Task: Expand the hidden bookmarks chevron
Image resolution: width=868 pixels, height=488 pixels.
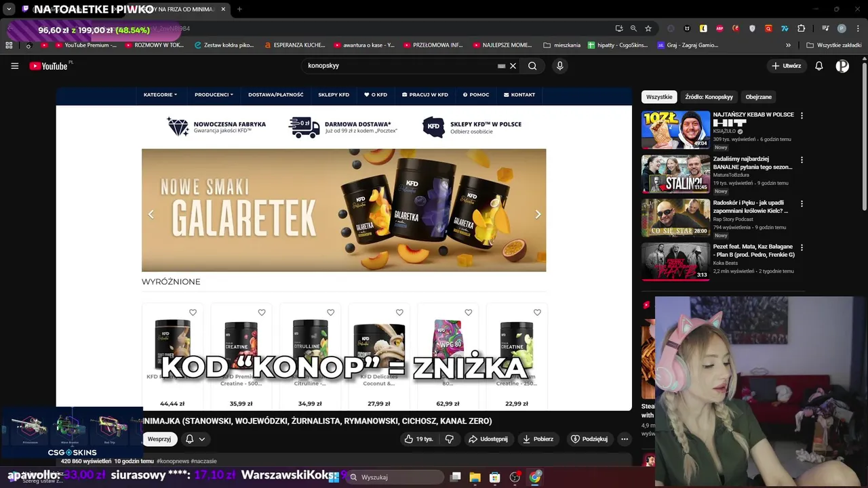Action: click(x=788, y=45)
